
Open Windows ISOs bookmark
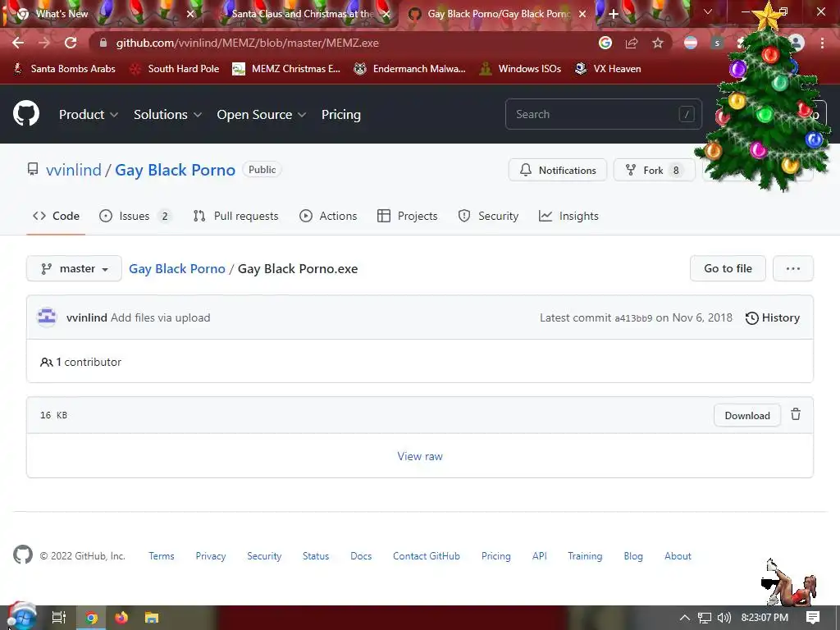[520, 69]
